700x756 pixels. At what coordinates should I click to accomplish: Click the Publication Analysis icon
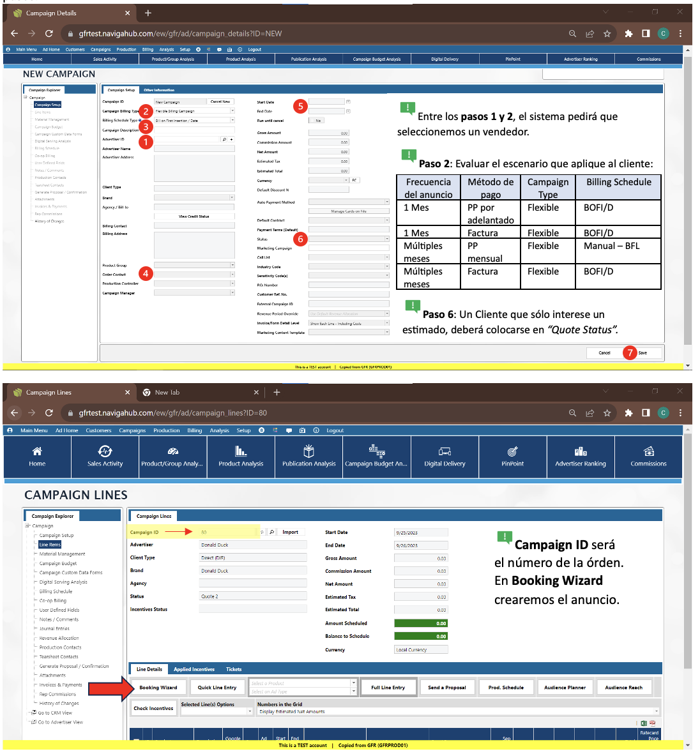pyautogui.click(x=308, y=451)
